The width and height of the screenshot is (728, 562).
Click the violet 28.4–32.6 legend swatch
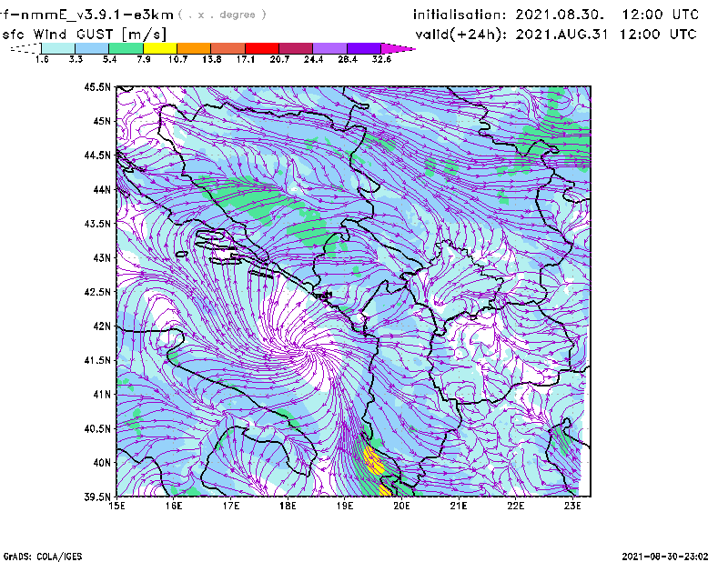(x=363, y=48)
